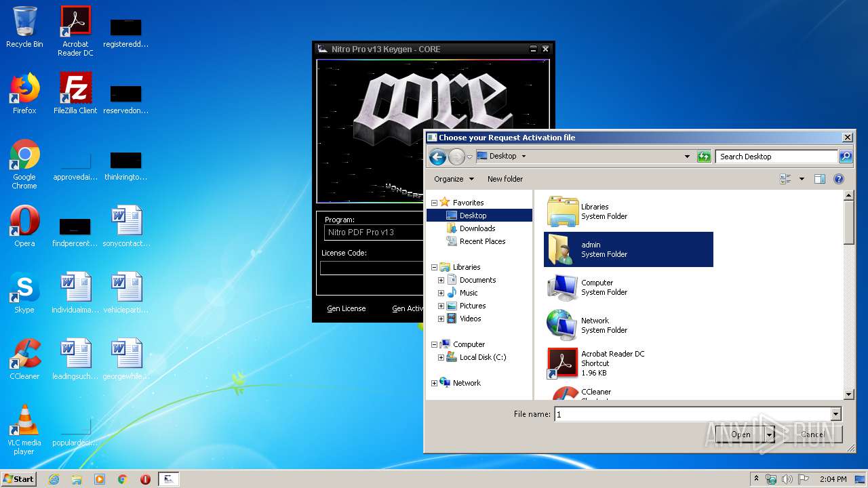The height and width of the screenshot is (488, 868).
Task: Open the Organize menu
Action: point(454,179)
